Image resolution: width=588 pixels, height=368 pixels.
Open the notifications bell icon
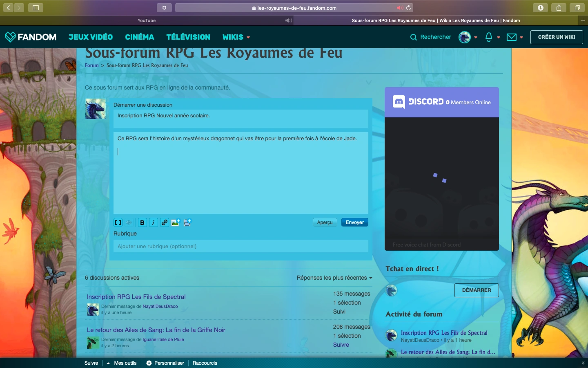tap(489, 37)
